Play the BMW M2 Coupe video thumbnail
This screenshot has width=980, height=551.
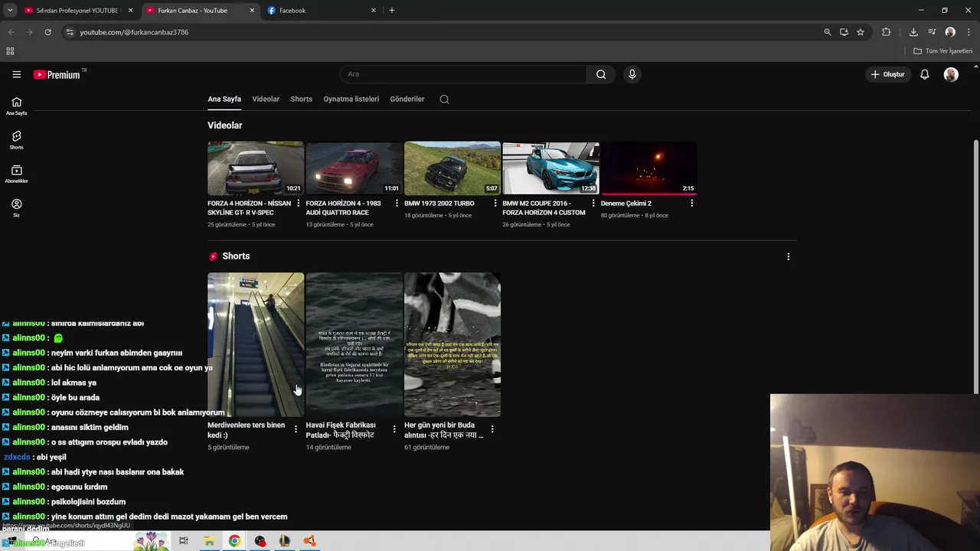(550, 168)
